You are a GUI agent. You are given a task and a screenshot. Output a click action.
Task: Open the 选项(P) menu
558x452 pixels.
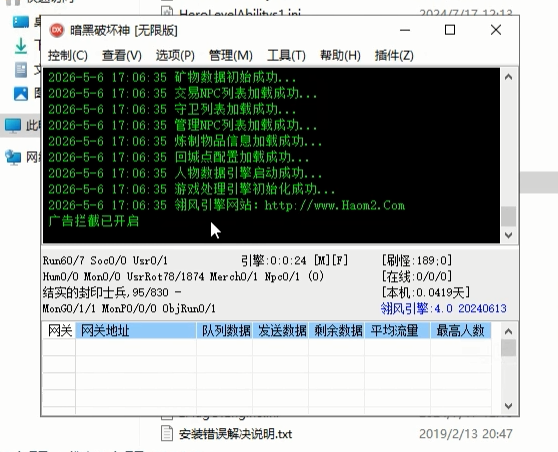[x=175, y=56]
